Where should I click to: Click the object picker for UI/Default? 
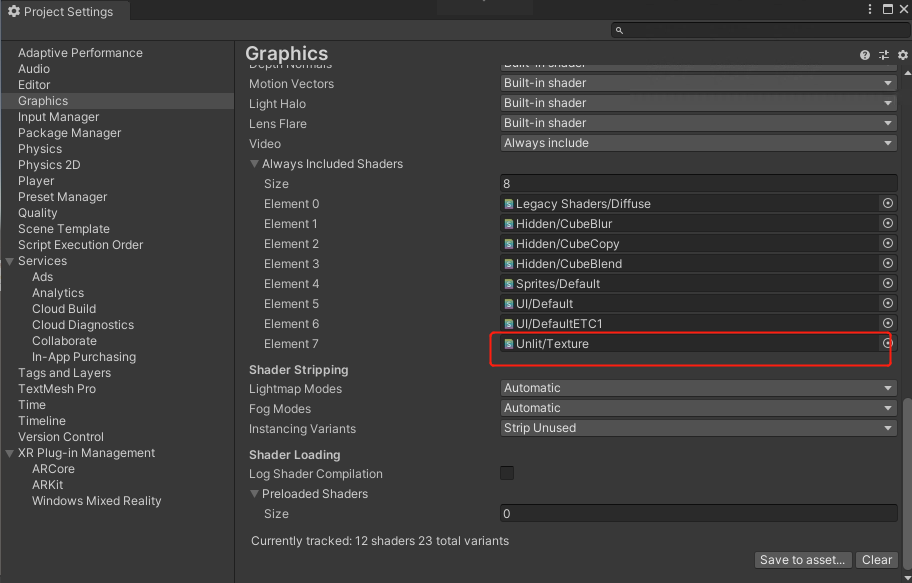888,303
